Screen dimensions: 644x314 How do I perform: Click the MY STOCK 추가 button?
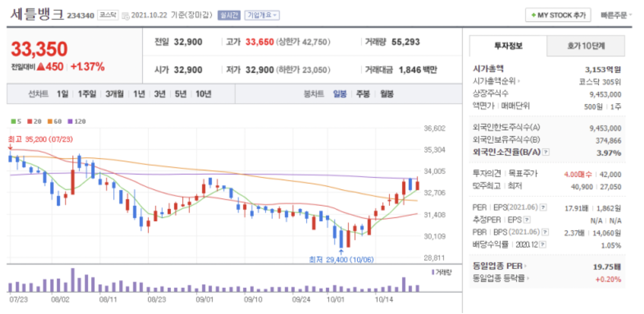(558, 15)
